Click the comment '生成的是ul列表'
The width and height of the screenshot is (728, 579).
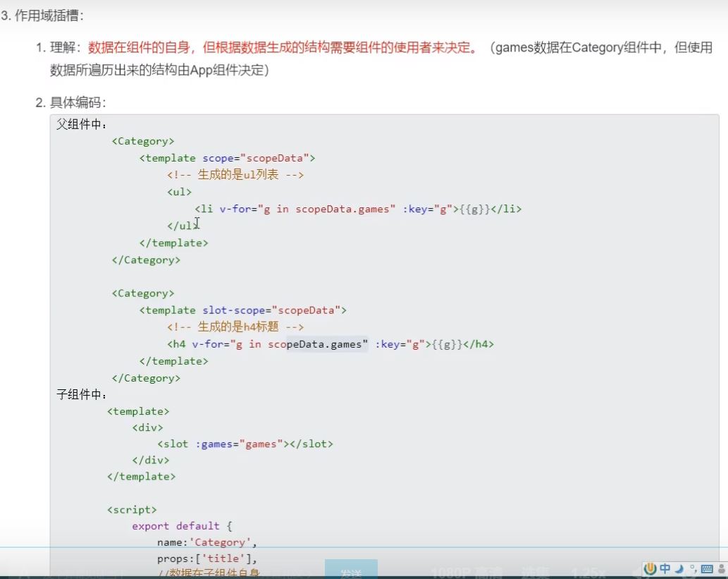click(238, 175)
